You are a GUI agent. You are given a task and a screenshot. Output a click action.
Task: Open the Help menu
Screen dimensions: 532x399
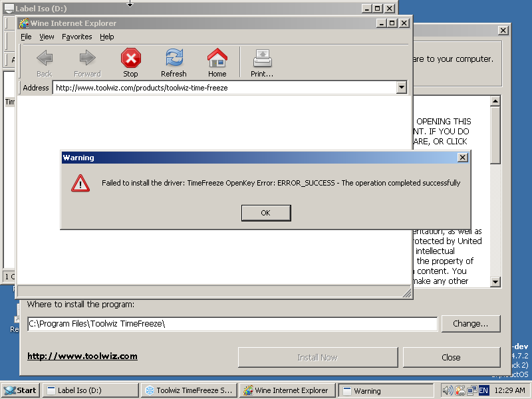point(107,37)
